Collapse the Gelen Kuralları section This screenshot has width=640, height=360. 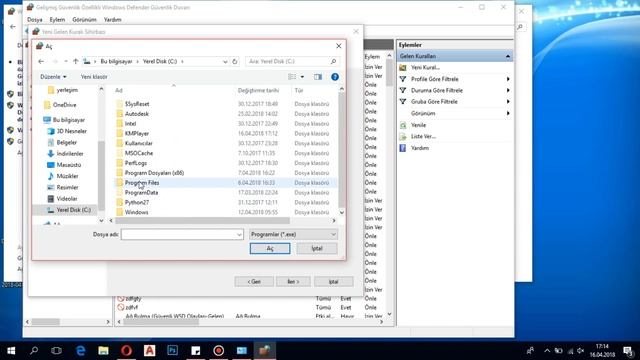(508, 56)
